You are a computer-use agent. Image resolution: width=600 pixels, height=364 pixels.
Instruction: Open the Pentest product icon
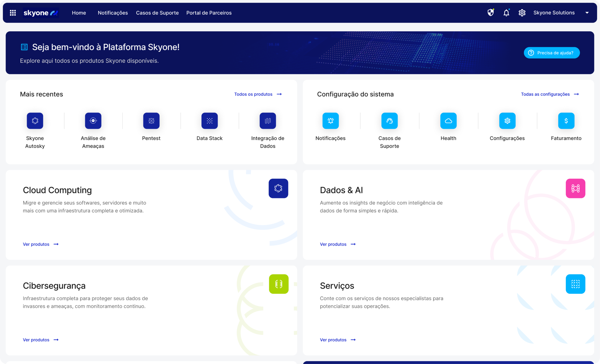point(151,121)
